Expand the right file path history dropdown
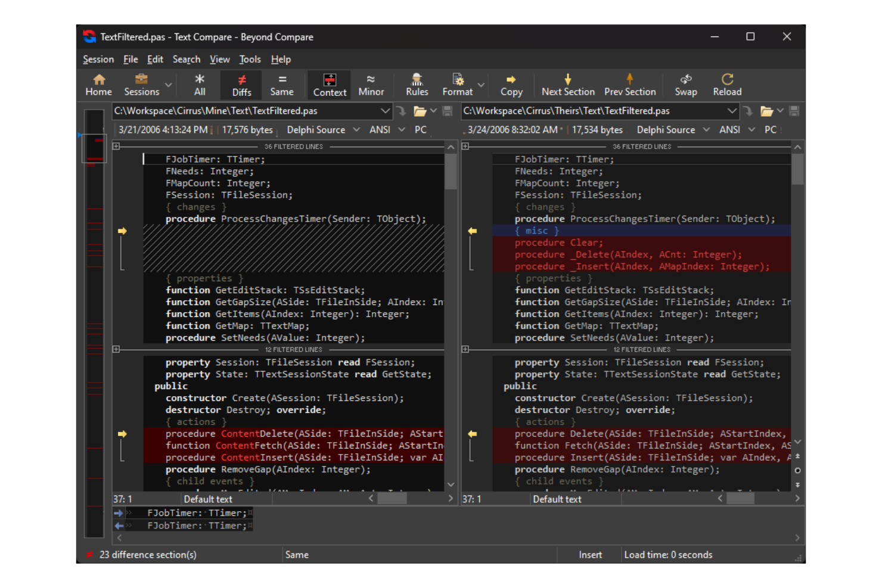Viewport: 882px width, 588px height. coord(732,111)
